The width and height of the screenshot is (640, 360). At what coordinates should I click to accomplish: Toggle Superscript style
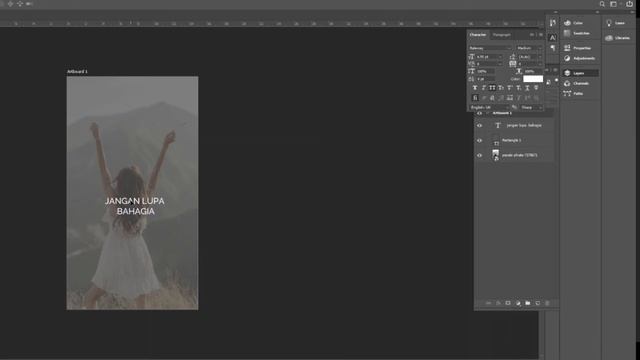(x=510, y=88)
